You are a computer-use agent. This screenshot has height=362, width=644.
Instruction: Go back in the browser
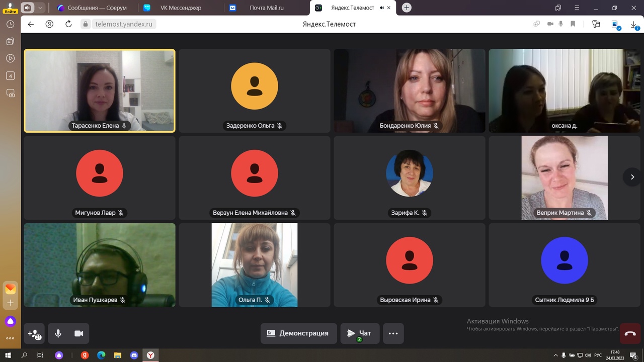(x=31, y=24)
